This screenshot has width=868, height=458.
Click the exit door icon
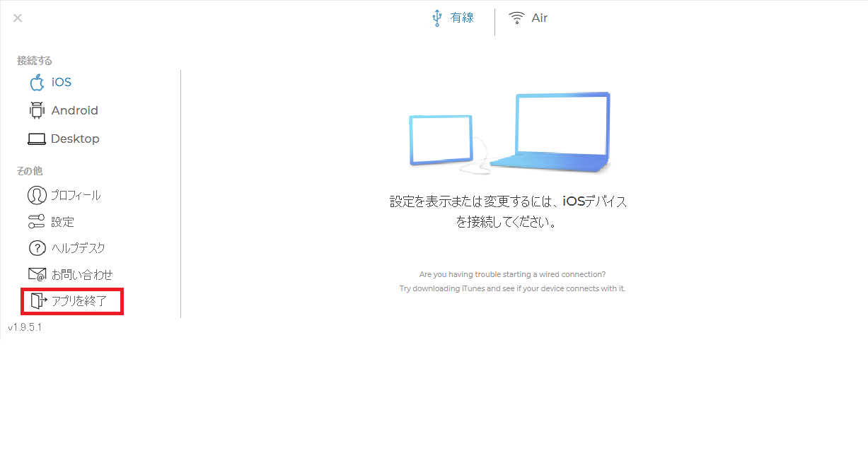pos(38,302)
